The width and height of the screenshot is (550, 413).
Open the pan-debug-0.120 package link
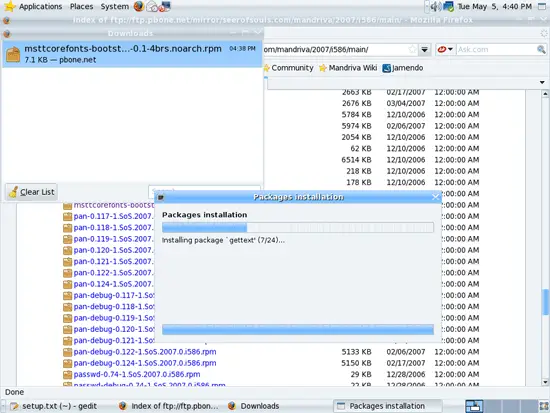point(114,329)
